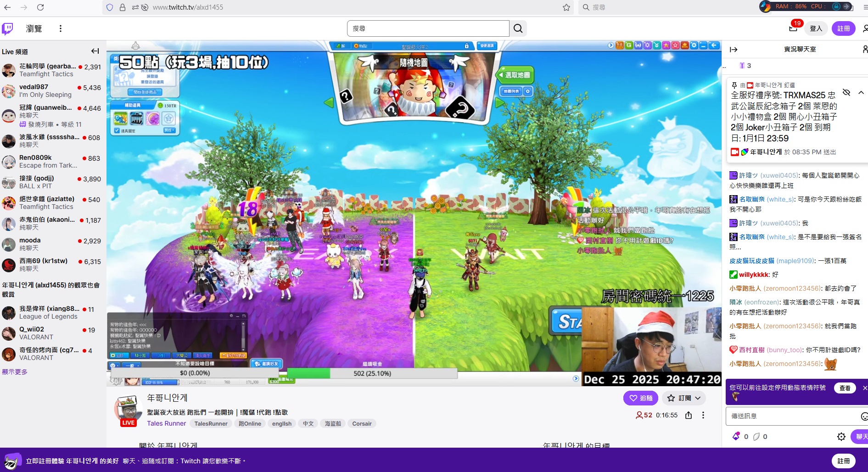868x472 pixels.
Task: Click the search magnifier button
Action: click(x=518, y=28)
